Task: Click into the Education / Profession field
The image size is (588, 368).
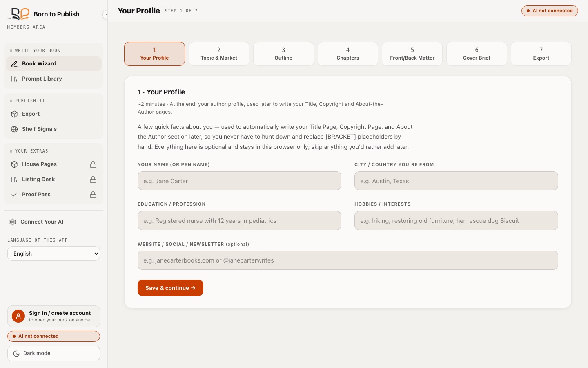Action: coord(239,220)
